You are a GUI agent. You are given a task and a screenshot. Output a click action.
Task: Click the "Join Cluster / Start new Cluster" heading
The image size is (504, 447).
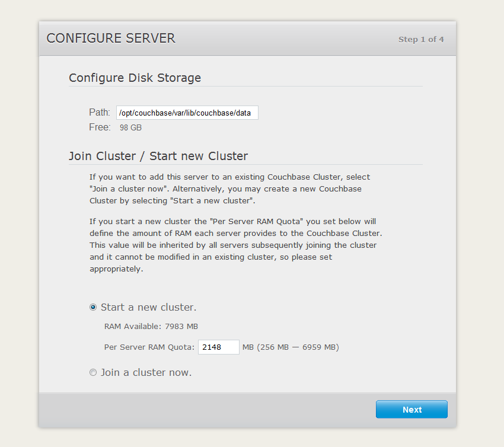click(x=158, y=156)
